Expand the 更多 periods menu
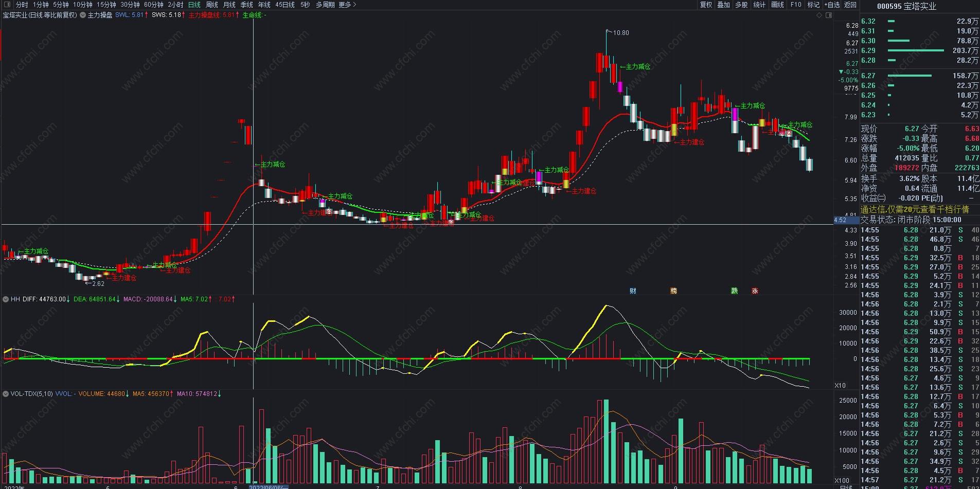The height and width of the screenshot is (489, 980). pos(347,5)
